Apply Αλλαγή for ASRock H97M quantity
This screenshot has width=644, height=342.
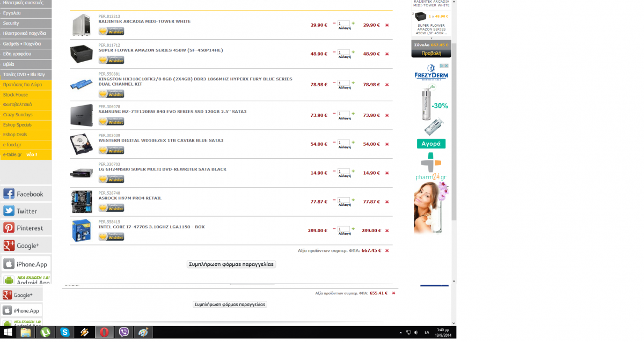click(x=344, y=205)
